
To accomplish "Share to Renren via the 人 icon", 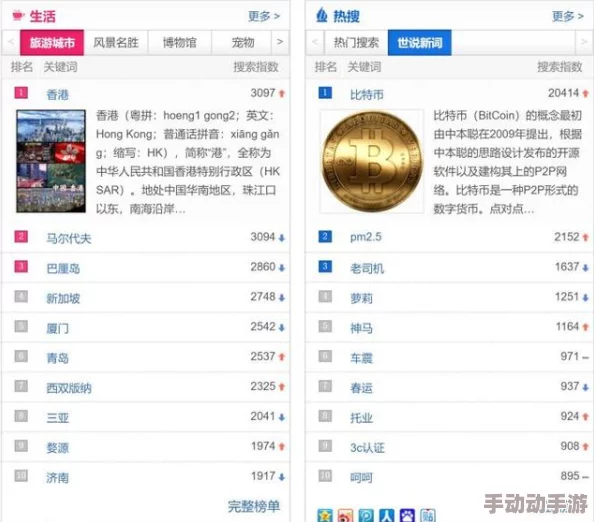I will 386,516.
